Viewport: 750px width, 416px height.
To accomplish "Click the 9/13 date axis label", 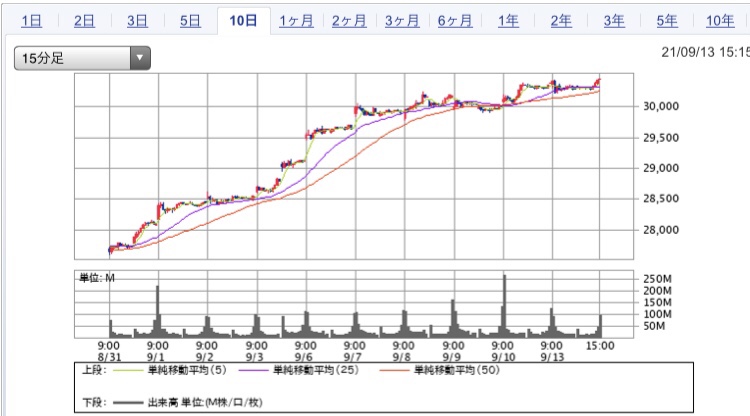I will point(552,357).
